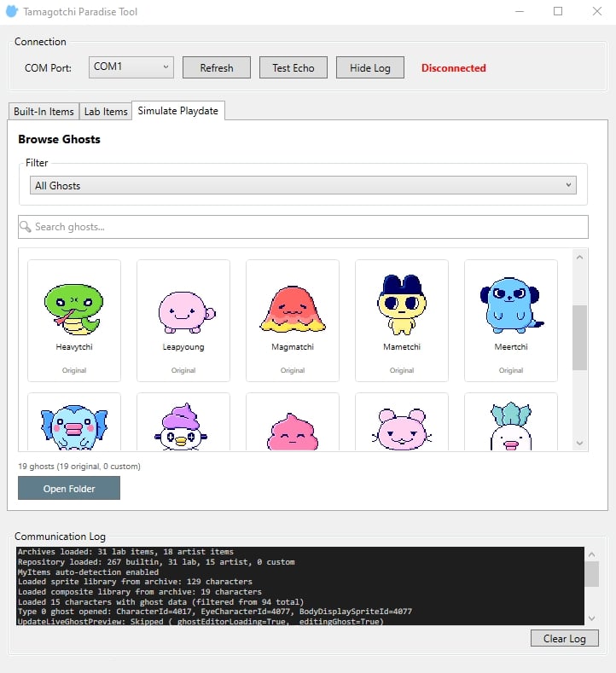Screen dimensions: 616x673
Task: Click the Disconnected status text
Action: point(453,68)
